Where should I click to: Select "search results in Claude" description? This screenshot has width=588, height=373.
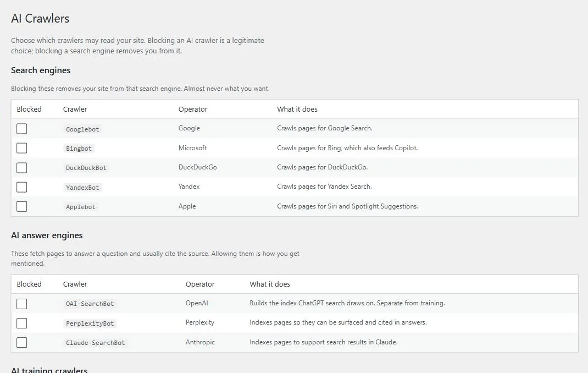click(324, 342)
